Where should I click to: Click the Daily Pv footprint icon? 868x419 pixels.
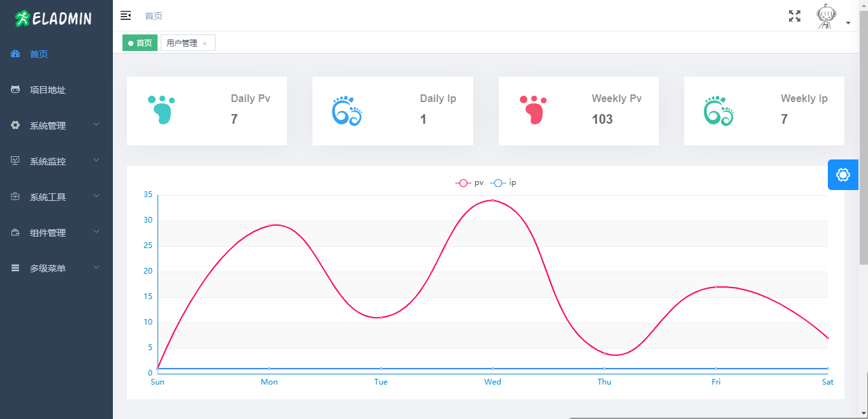point(161,110)
